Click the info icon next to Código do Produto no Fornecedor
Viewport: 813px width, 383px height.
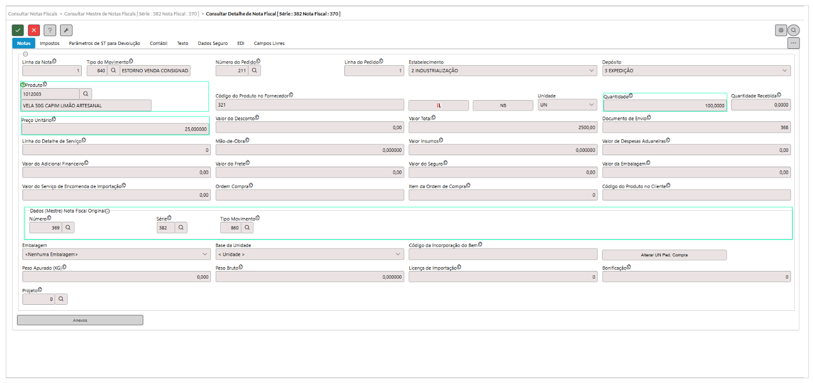coord(291,95)
